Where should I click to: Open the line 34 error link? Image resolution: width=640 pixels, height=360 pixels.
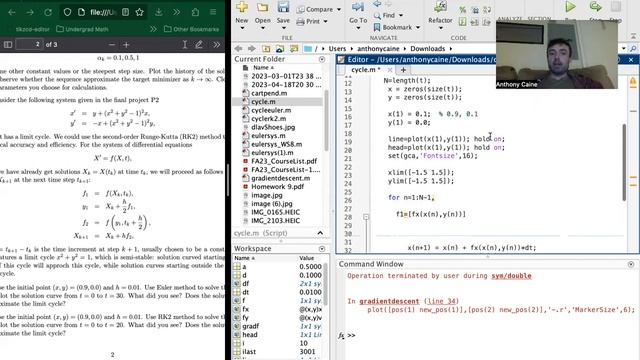442,301
